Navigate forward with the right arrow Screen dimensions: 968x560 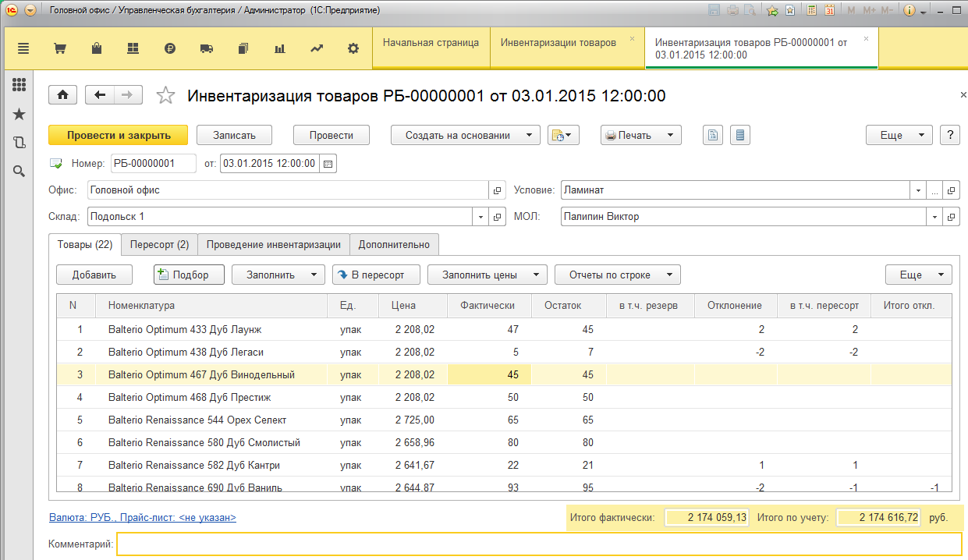tap(128, 95)
